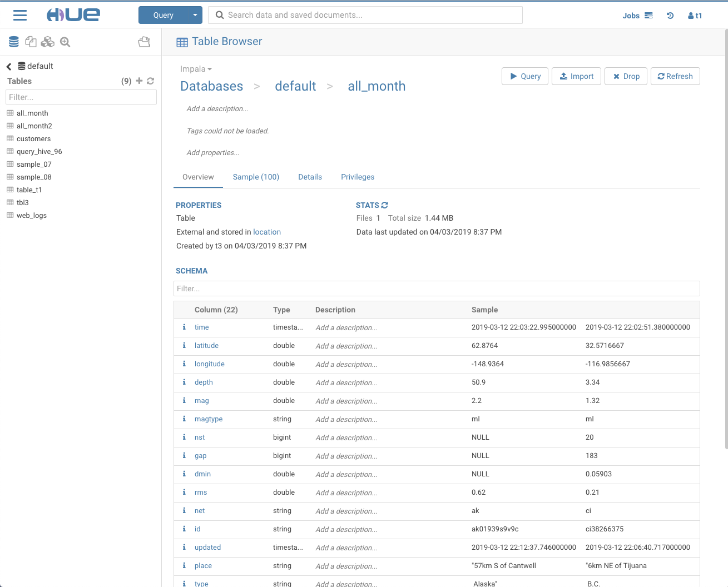This screenshot has width=728, height=587.
Task: Refresh table stats next to STATS heading
Action: click(x=384, y=205)
